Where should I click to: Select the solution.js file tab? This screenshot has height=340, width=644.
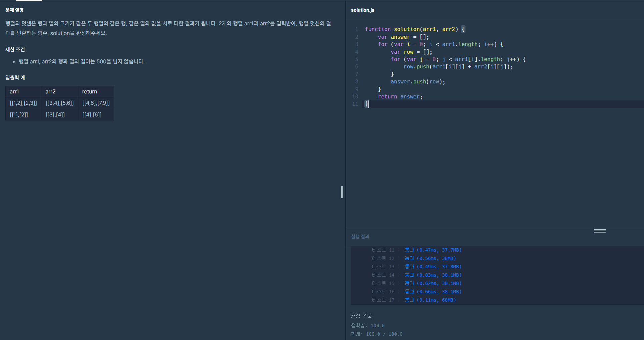[362, 10]
